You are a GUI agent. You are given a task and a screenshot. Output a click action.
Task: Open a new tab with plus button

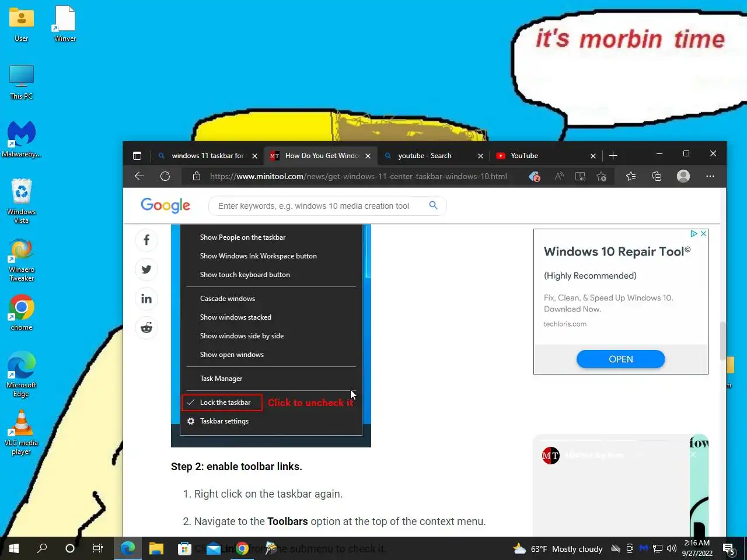pos(613,156)
